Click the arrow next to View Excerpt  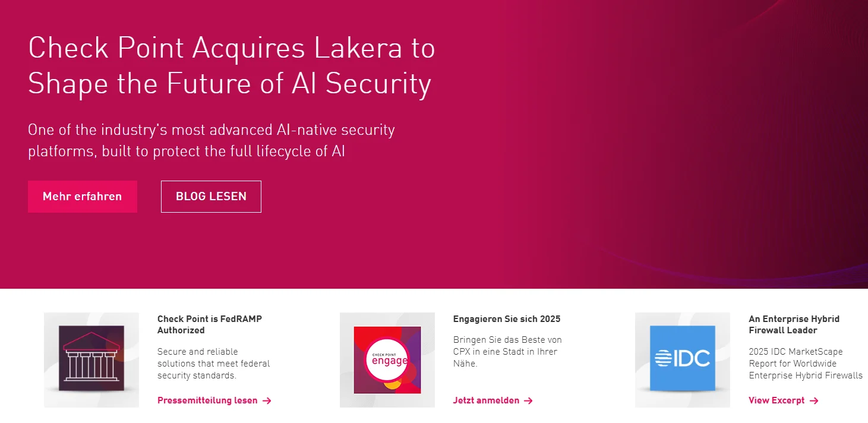click(814, 401)
